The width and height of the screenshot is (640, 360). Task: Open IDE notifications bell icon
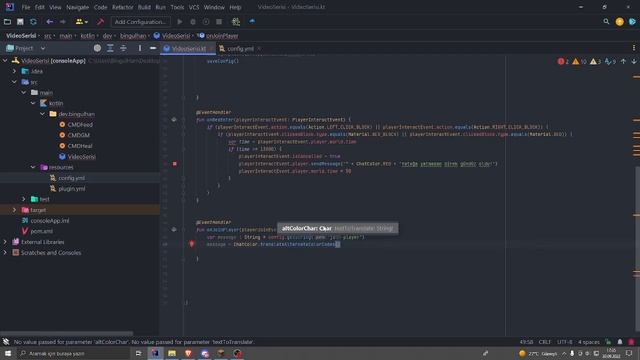pos(620,342)
